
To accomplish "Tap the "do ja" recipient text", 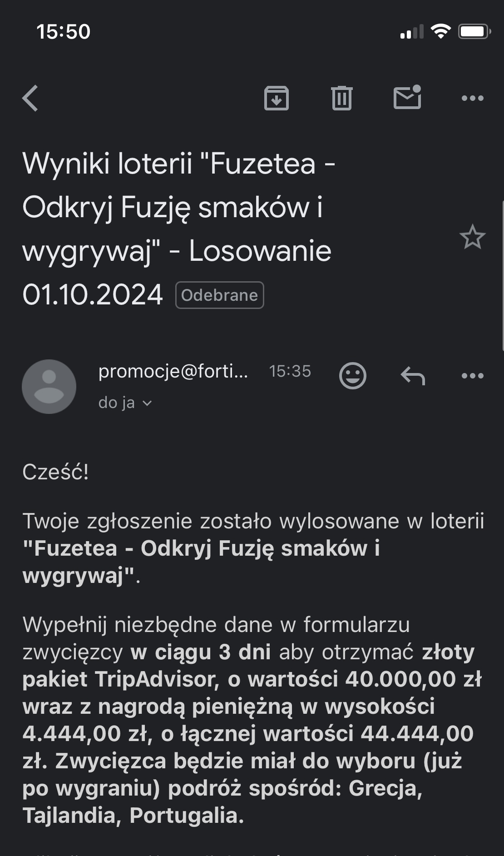I will pos(116,403).
